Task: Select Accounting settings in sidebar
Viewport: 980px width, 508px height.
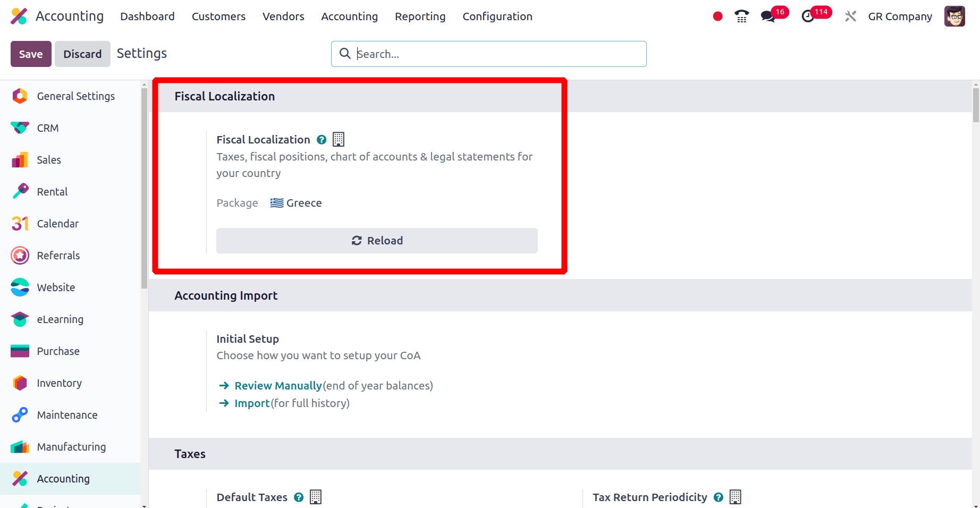Action: 70,479
